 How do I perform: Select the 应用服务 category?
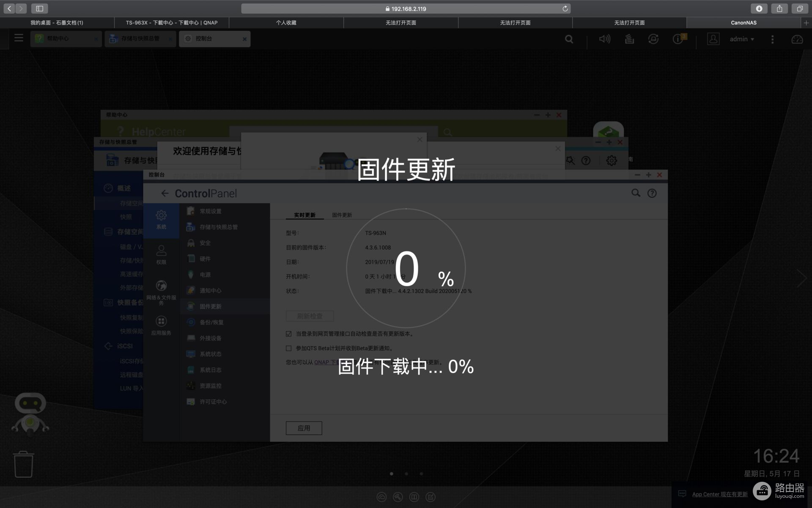[161, 326]
